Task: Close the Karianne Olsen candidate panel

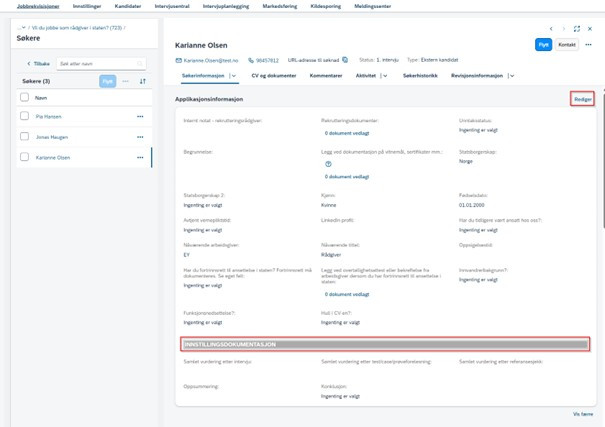Action: 590,29
